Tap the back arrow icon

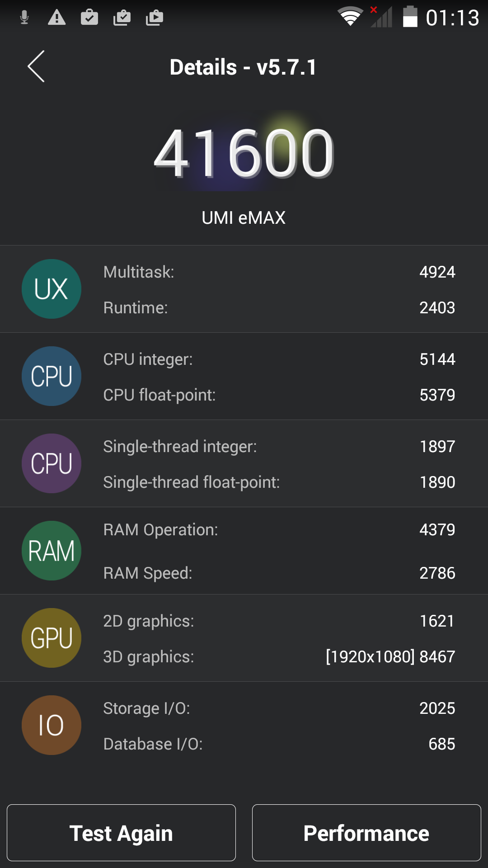pyautogui.click(x=36, y=66)
